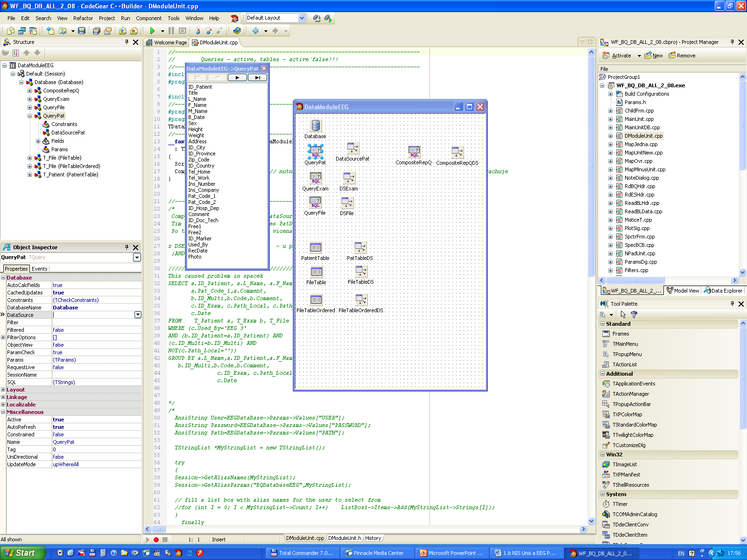
Task: Select DataSourcePat in the Structure tree
Action: click(x=68, y=133)
